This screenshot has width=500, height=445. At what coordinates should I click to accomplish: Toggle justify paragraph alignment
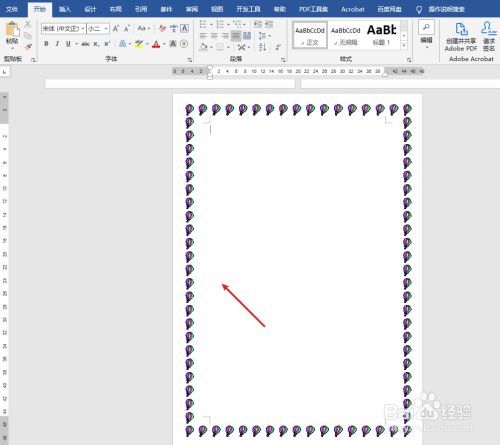coord(236,36)
